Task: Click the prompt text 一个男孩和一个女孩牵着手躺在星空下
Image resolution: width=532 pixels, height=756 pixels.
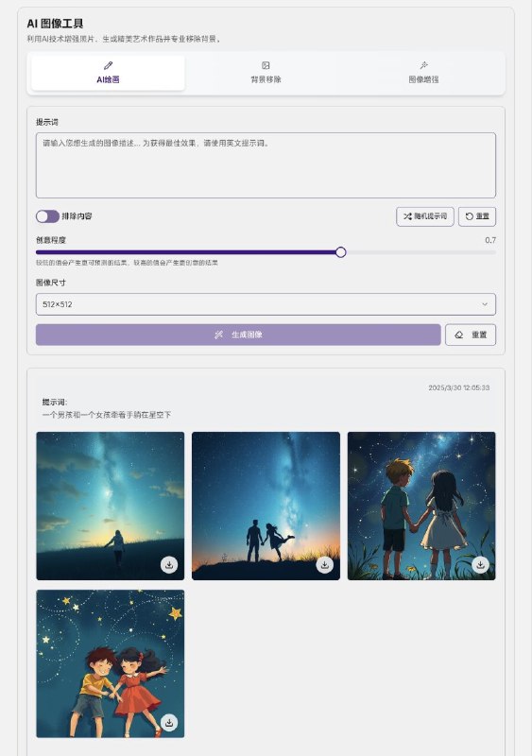Action: pos(107,415)
